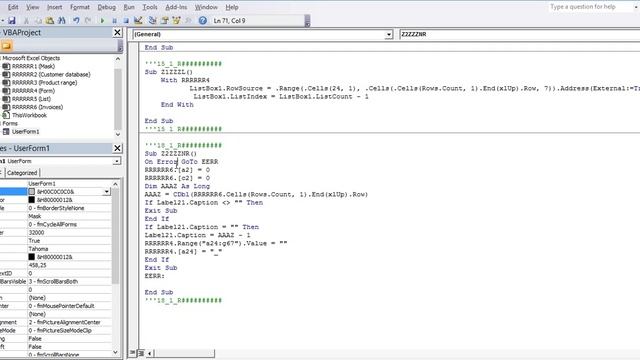640x360 pixels.
Task: Click the code window horizontal scroll-left arrow
Action: 149,353
